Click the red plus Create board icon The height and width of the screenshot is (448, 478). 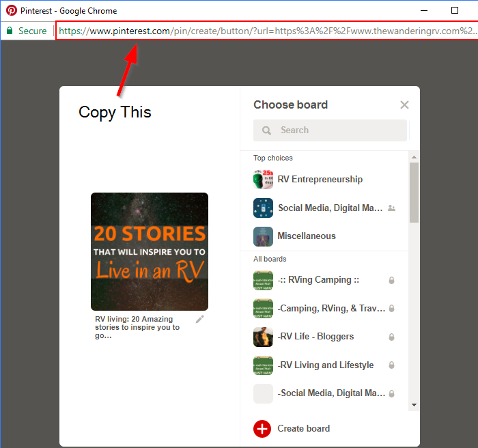(x=262, y=429)
